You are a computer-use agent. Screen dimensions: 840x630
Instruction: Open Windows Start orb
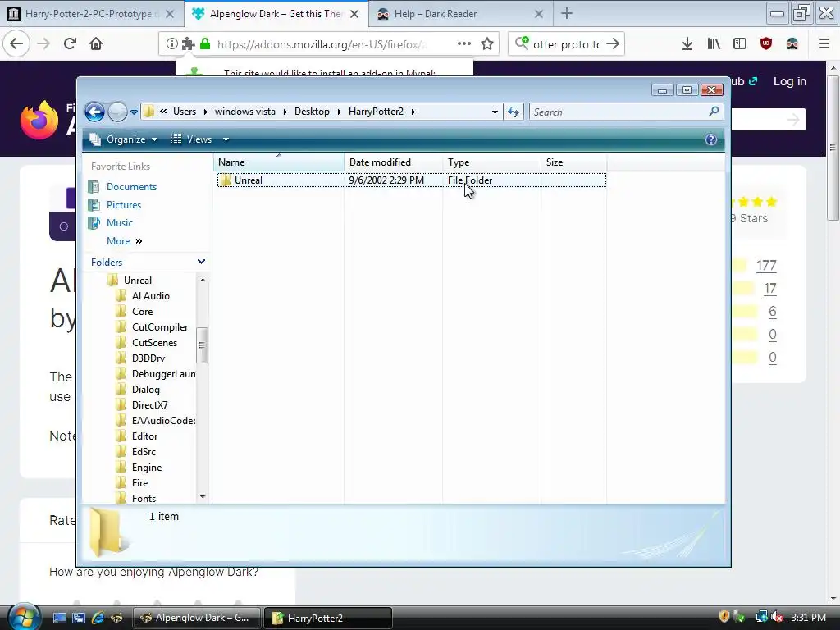click(23, 617)
